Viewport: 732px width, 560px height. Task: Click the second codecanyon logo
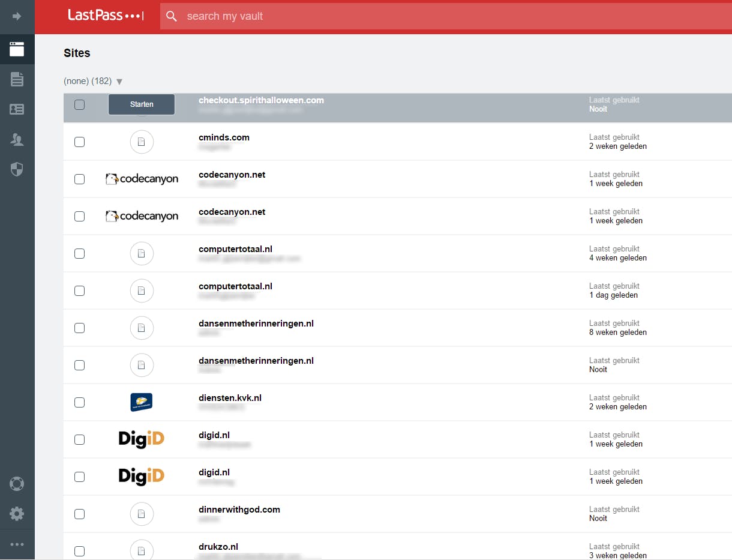[x=142, y=216]
